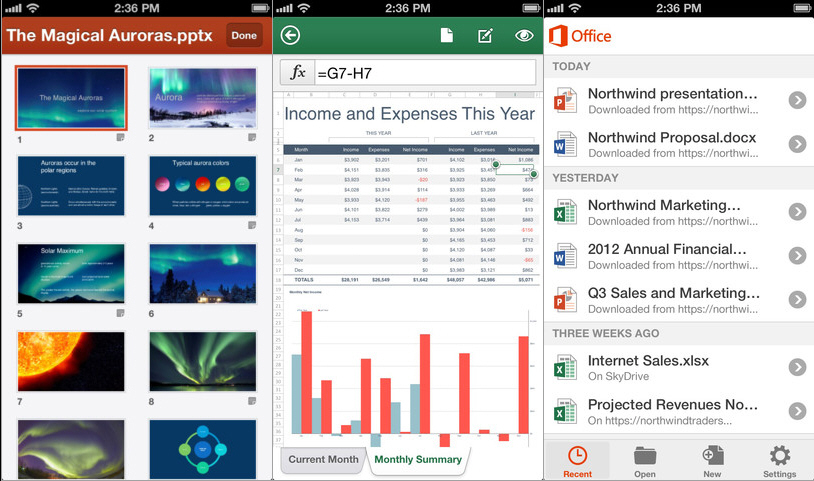Switch to the New tab
814x481 pixels.
(712, 461)
